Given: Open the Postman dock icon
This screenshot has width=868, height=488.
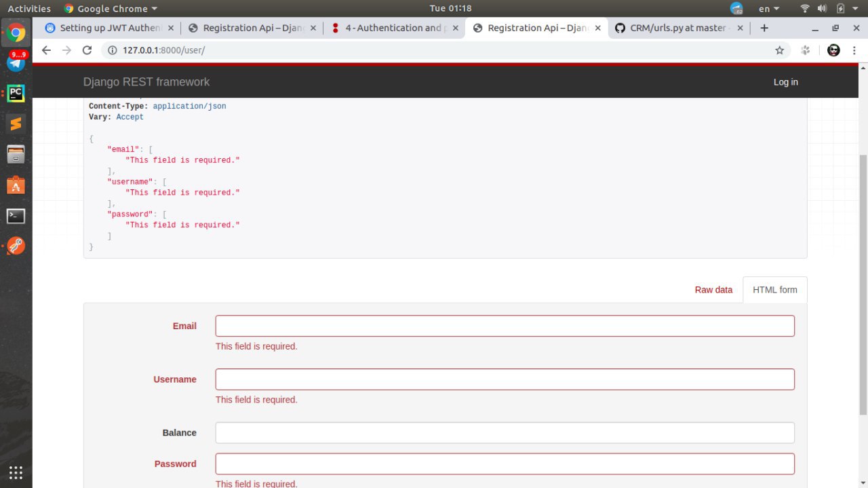Looking at the screenshot, I should coord(16,246).
